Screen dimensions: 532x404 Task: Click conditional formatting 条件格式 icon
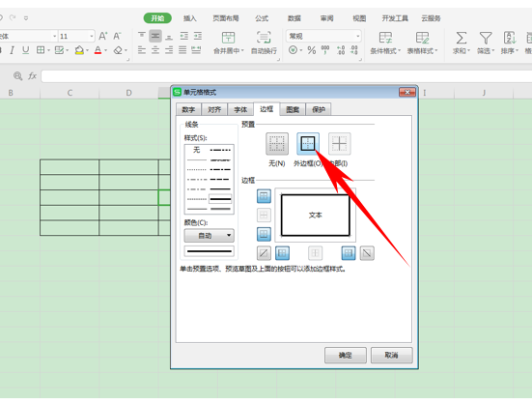[385, 38]
